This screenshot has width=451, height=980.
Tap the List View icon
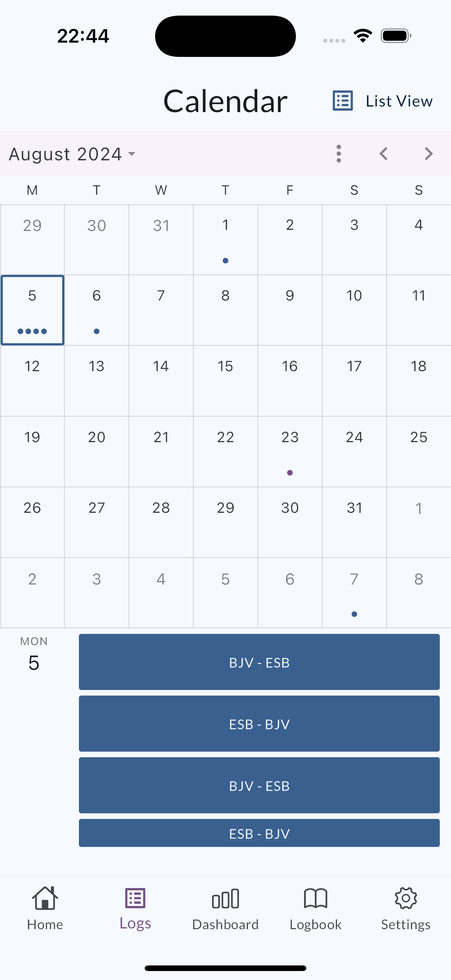(343, 101)
